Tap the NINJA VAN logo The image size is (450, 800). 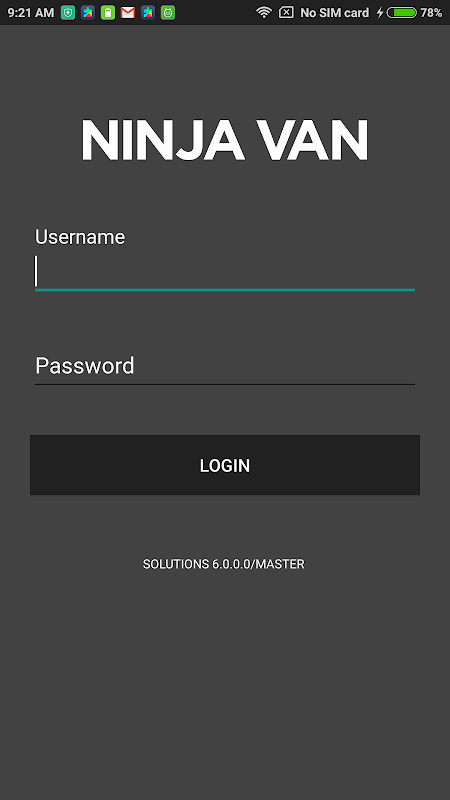tap(224, 140)
